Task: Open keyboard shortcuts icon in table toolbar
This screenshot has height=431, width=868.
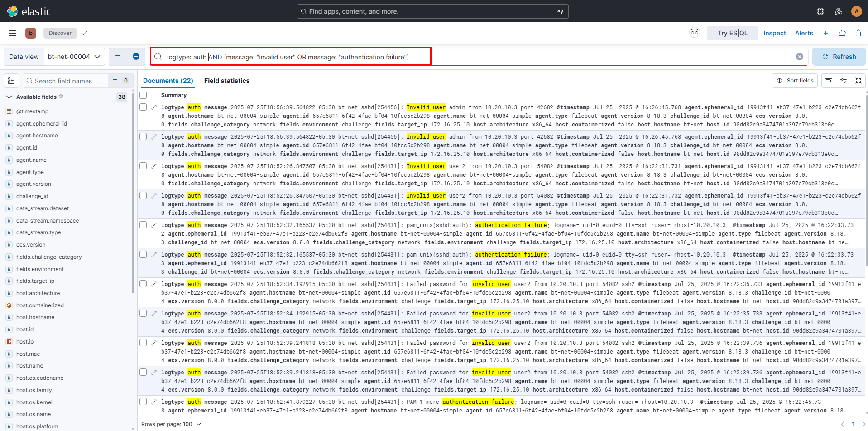Action: click(x=829, y=81)
